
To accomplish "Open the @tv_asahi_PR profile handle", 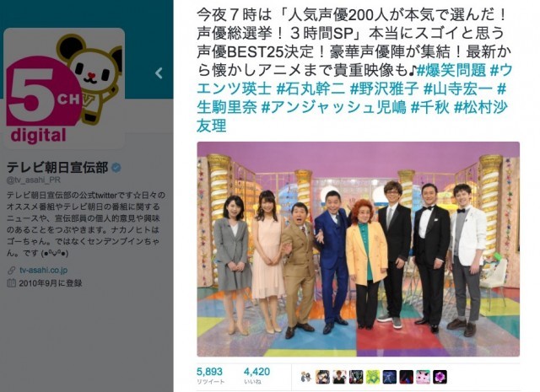I will (x=34, y=180).
